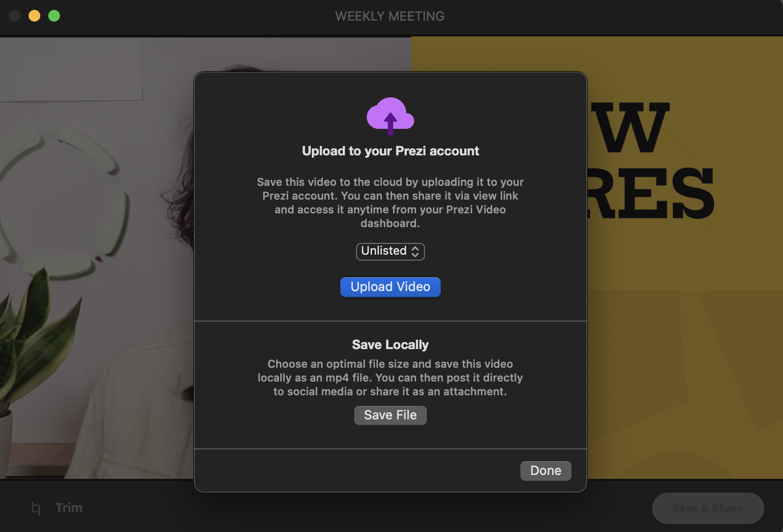Click the gray disabled close button
783x532 pixels.
pos(15,16)
